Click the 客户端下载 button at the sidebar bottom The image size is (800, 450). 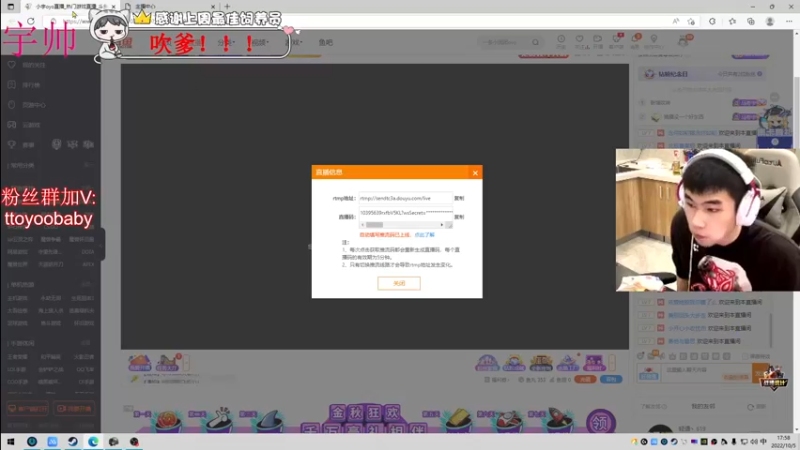click(27, 409)
